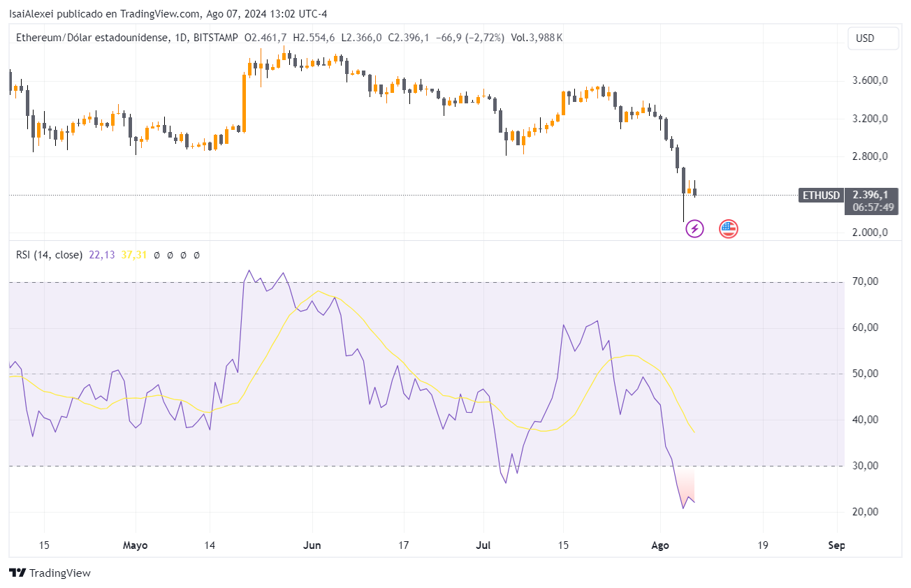Click the 3.600,0 price axis label
911x588 pixels.
[870, 80]
